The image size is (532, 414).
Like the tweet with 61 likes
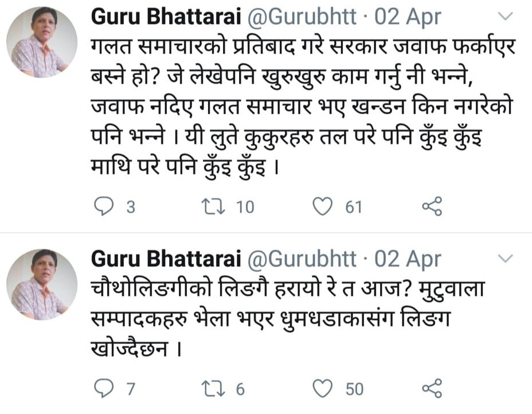point(323,206)
